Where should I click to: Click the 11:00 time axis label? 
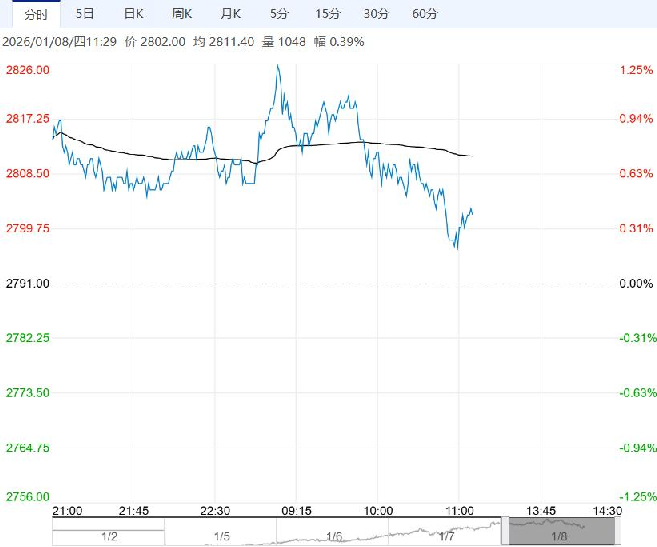[458, 510]
